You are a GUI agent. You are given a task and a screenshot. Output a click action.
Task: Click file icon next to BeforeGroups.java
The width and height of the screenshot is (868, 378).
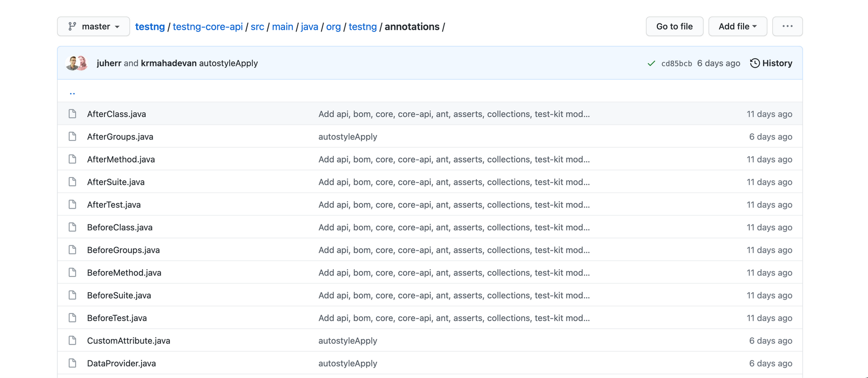tap(72, 249)
